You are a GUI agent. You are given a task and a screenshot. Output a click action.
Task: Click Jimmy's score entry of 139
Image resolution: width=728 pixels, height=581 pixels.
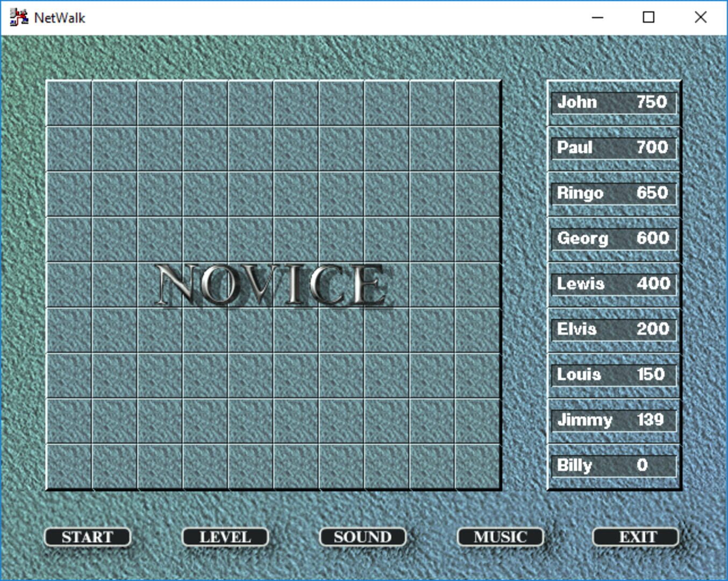coord(613,420)
